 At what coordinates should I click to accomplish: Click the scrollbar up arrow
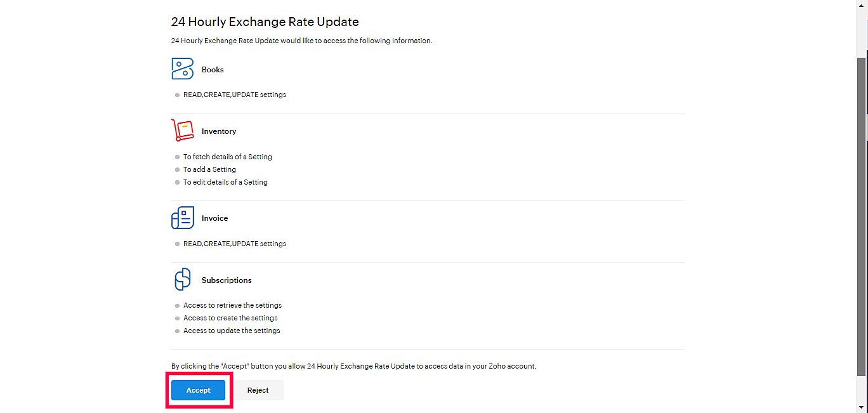pyautogui.click(x=862, y=4)
